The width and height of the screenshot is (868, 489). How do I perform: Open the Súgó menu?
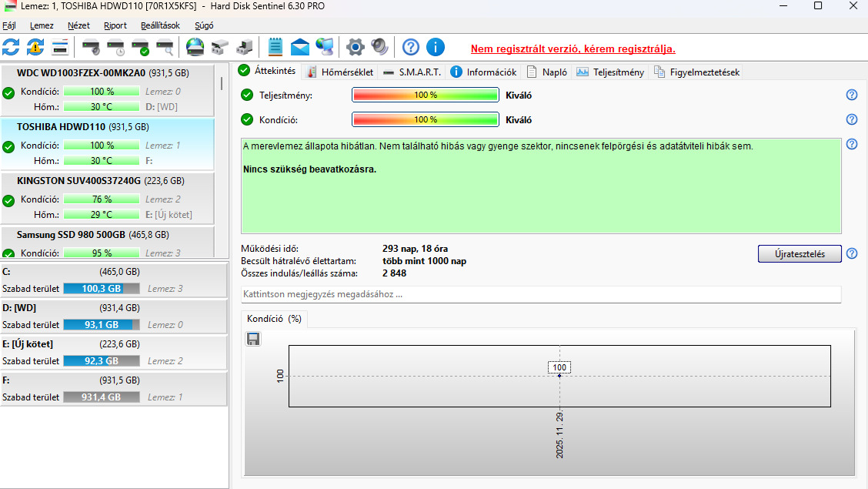coord(204,25)
